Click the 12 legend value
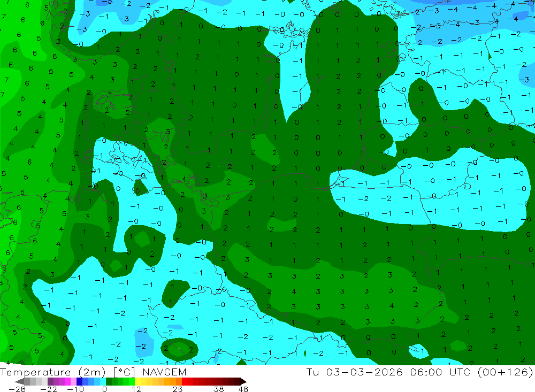 click(136, 389)
